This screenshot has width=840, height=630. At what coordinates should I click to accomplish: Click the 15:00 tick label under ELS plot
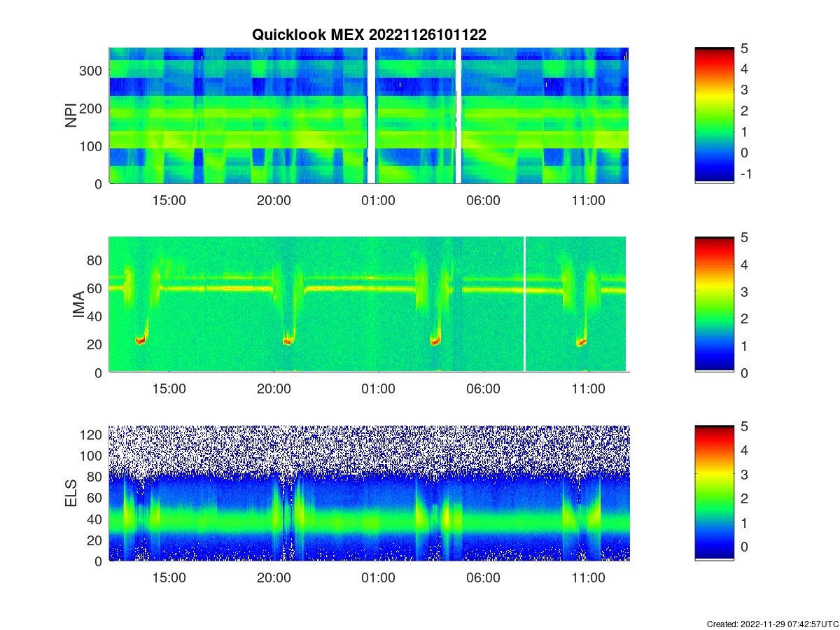pyautogui.click(x=169, y=578)
